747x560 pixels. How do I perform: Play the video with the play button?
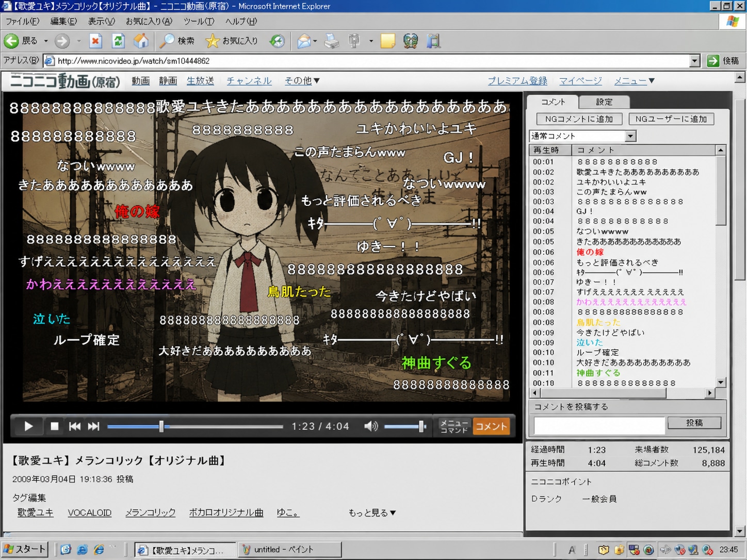click(28, 426)
